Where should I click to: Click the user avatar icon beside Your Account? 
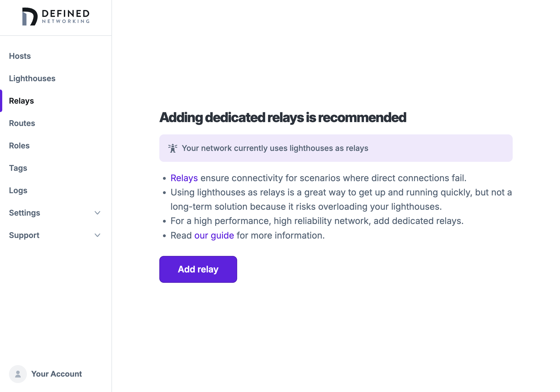coord(18,374)
